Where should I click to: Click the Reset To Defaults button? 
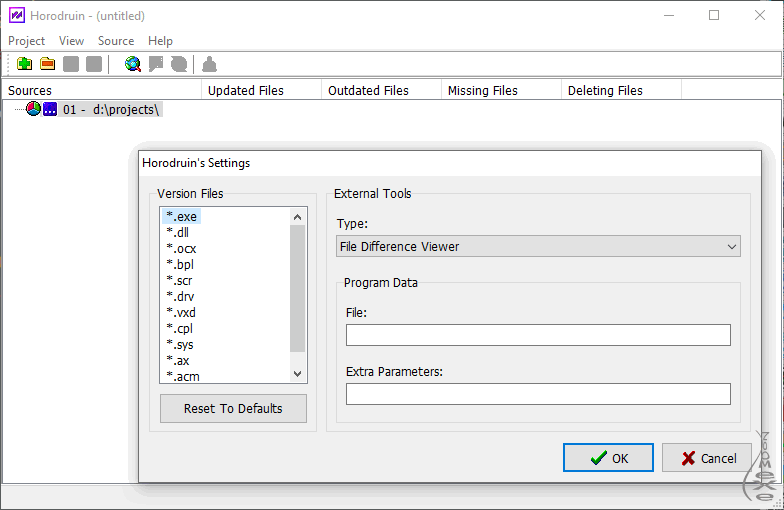233,408
